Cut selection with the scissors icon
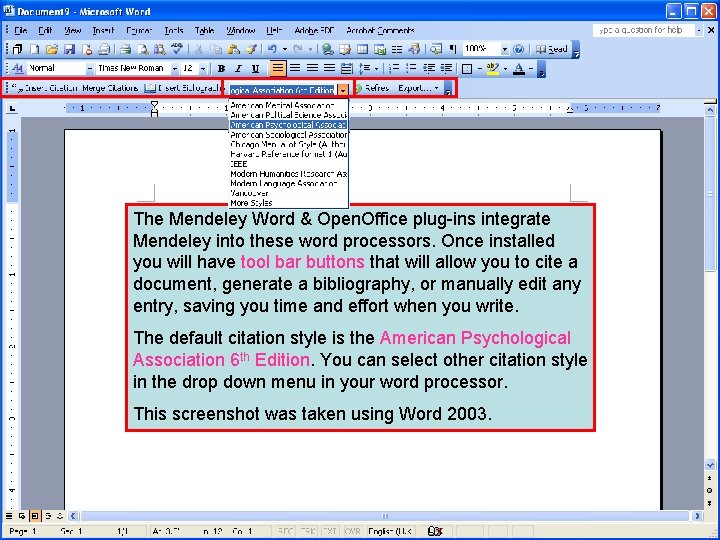The width and height of the screenshot is (720, 540). click(x=198, y=49)
